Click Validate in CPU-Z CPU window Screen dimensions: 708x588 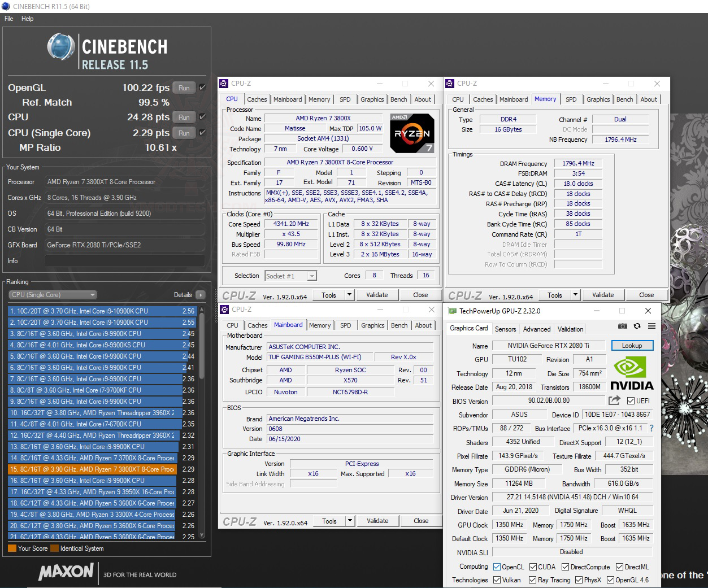[377, 295]
